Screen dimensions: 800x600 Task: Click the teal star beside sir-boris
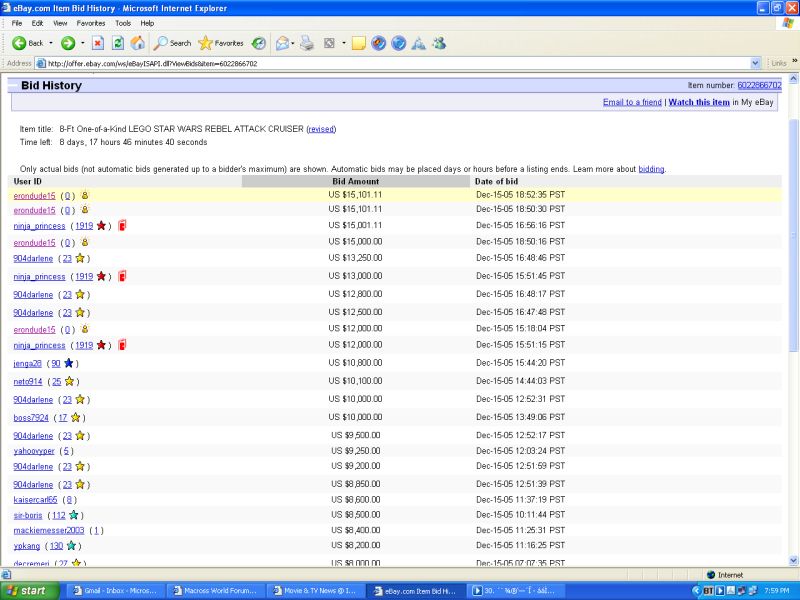pos(73,515)
